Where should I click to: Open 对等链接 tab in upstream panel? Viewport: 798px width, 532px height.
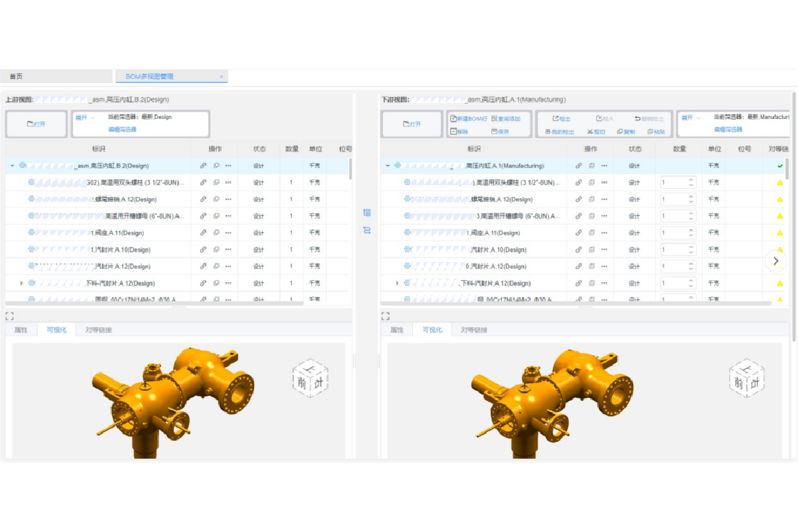pyautogui.click(x=98, y=330)
